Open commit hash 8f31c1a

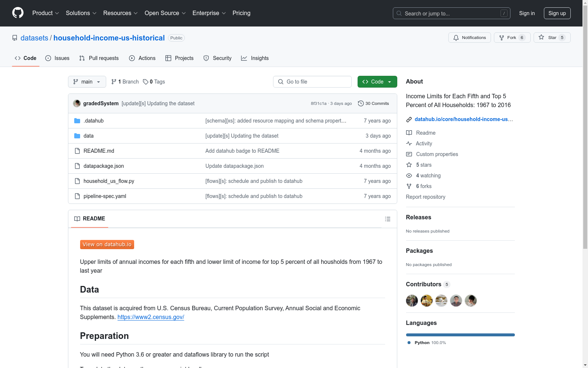319,103
